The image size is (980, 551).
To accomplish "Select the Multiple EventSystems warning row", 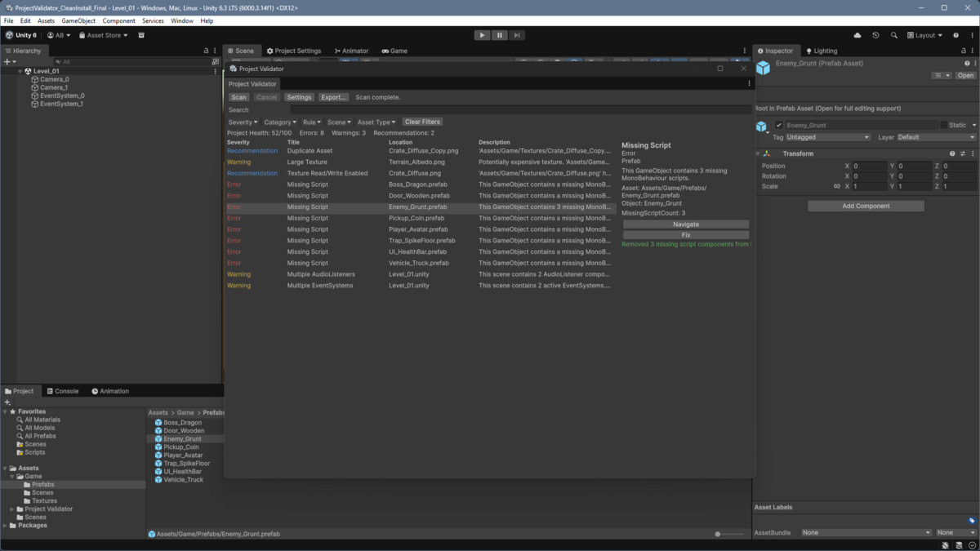I will click(x=421, y=286).
